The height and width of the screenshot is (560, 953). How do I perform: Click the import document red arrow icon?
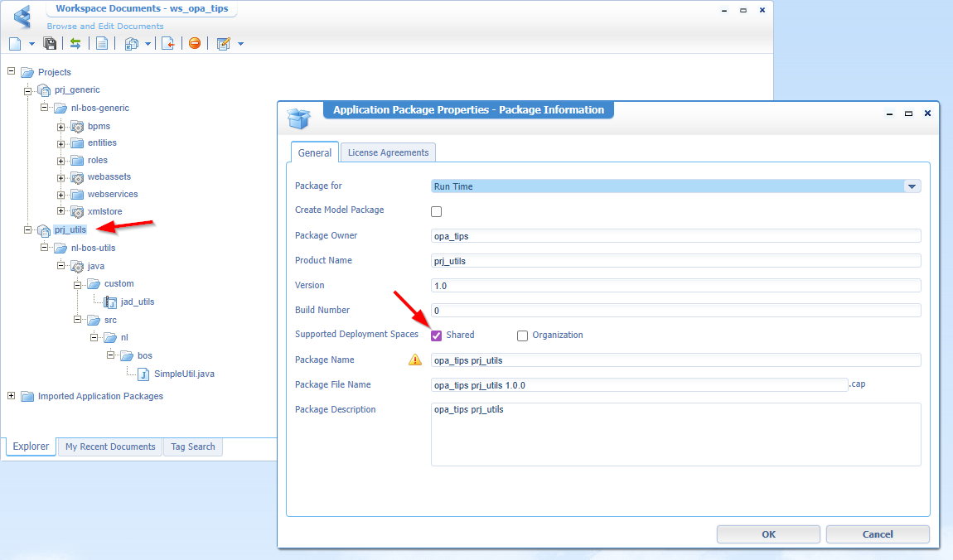(x=168, y=43)
